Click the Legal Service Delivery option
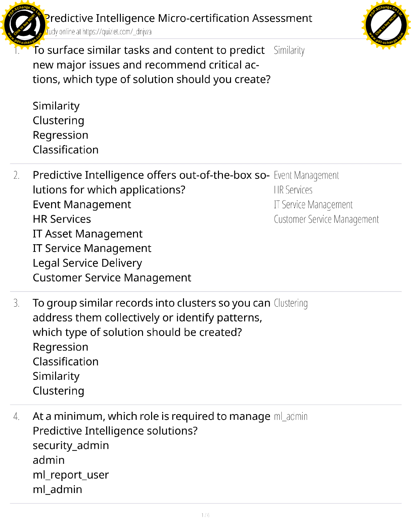This screenshot has height=532, width=411. pos(87,263)
